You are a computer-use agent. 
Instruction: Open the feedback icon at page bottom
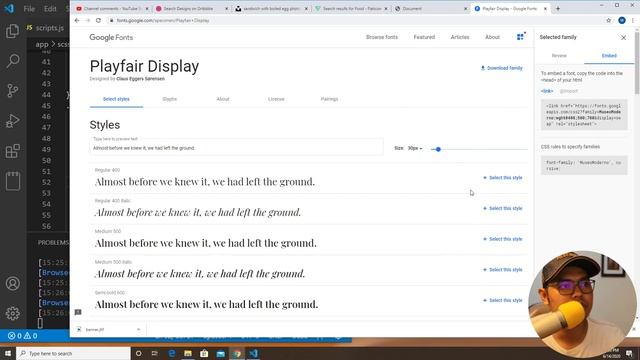pyautogui.click(x=78, y=312)
